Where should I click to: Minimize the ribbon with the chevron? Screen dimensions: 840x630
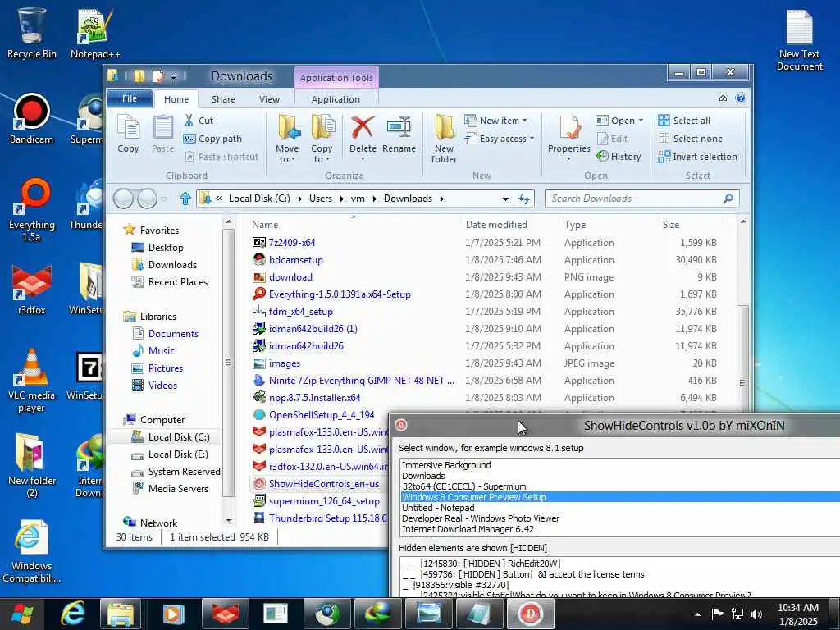coord(723,98)
